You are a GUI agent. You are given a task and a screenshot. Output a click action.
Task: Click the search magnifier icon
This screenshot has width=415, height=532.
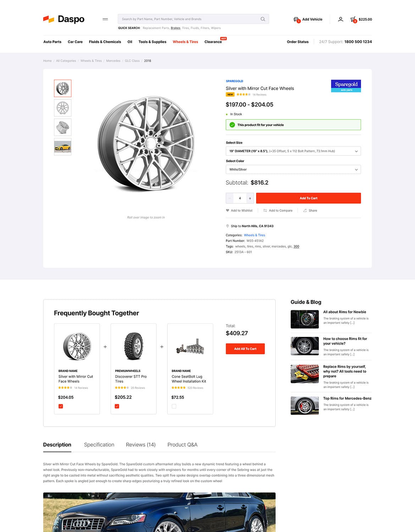[263, 19]
